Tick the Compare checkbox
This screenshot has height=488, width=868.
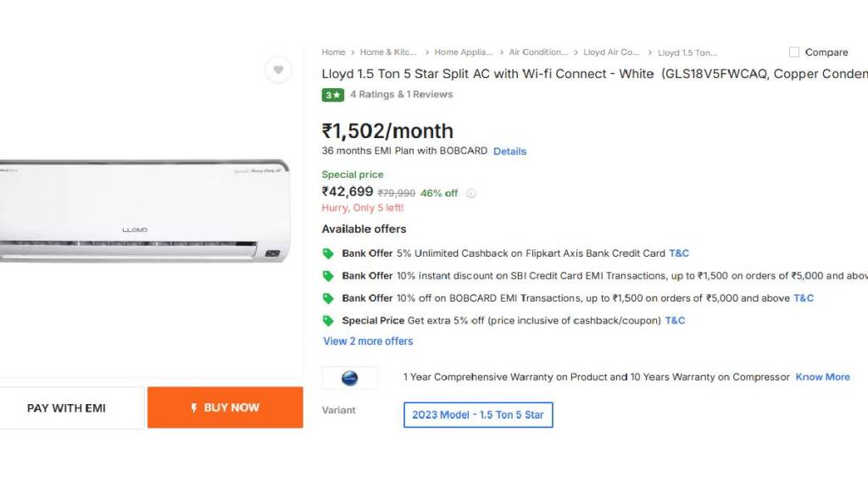click(x=794, y=53)
